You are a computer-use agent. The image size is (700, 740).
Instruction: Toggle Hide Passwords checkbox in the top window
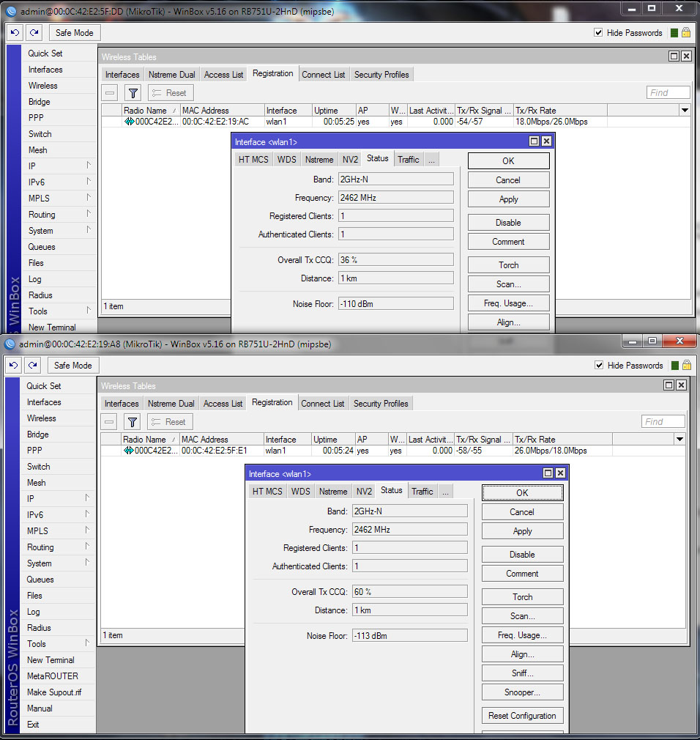tap(598, 32)
